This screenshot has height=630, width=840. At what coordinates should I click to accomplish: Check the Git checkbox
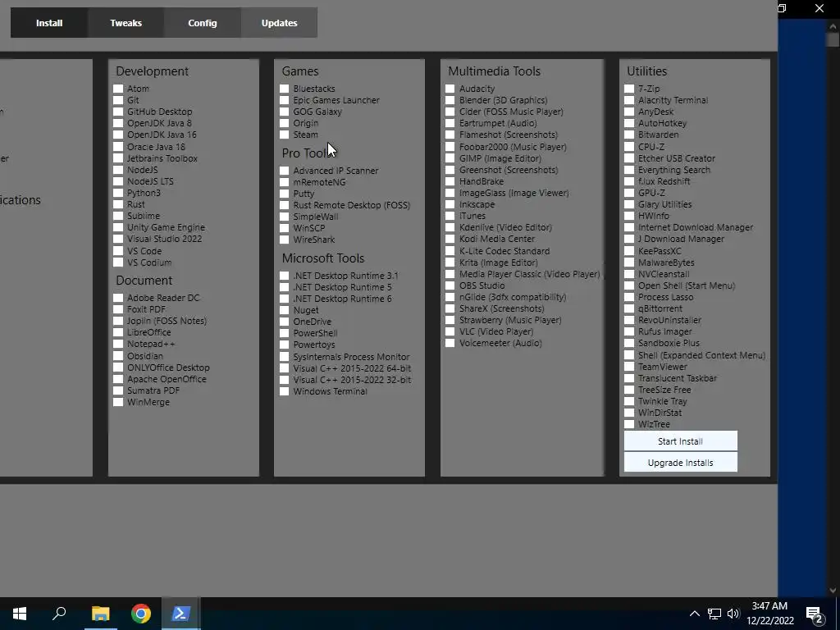click(x=118, y=100)
